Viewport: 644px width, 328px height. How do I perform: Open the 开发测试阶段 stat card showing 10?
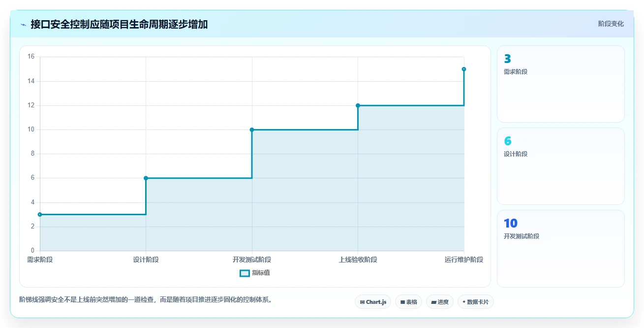pyautogui.click(x=561, y=248)
